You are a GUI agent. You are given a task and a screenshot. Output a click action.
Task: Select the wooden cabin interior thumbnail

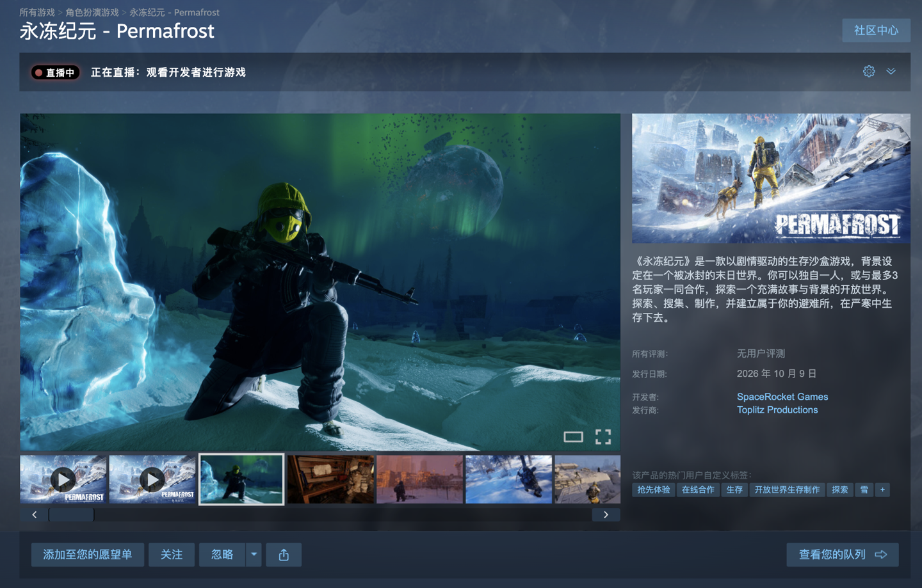coord(330,479)
